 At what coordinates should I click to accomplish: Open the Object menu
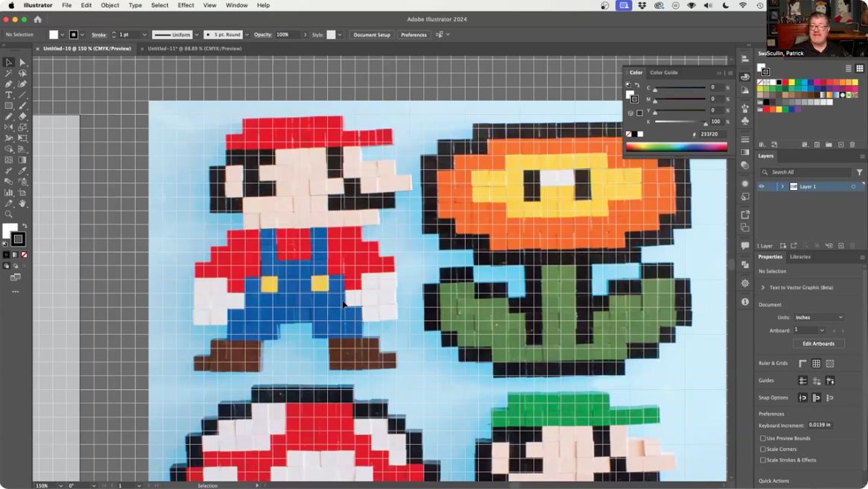(x=110, y=5)
